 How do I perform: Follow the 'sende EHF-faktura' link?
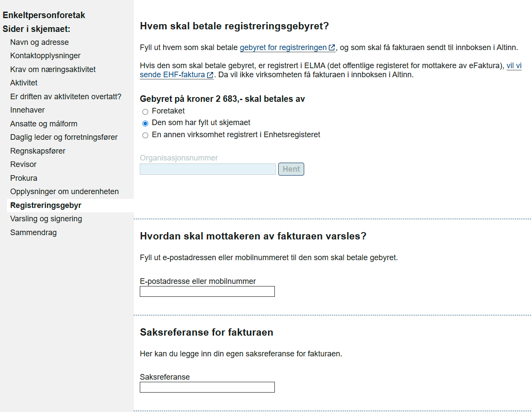(172, 75)
